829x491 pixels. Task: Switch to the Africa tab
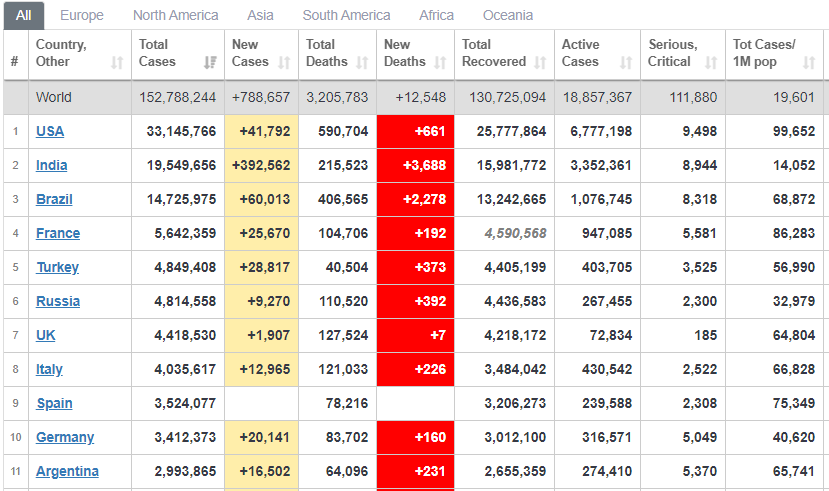[x=437, y=15]
